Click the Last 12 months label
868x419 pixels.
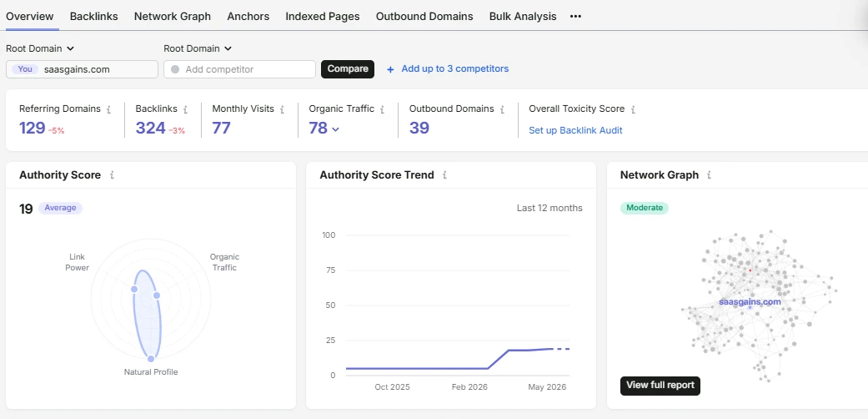[x=549, y=208]
